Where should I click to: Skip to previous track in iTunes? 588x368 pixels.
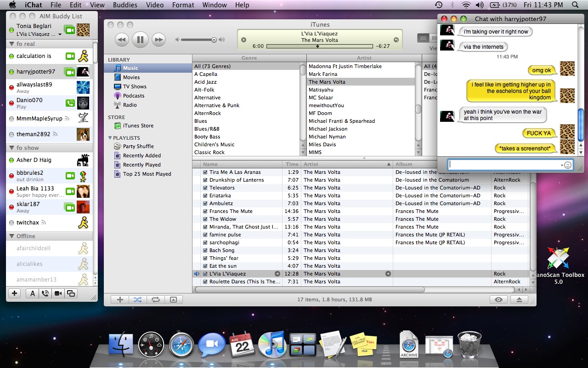[121, 40]
